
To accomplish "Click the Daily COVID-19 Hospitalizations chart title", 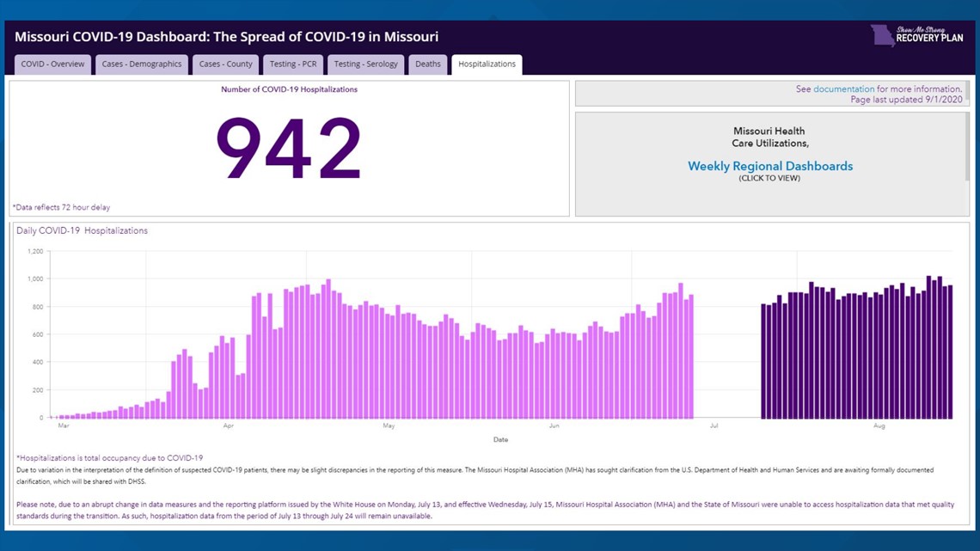I will click(x=82, y=230).
